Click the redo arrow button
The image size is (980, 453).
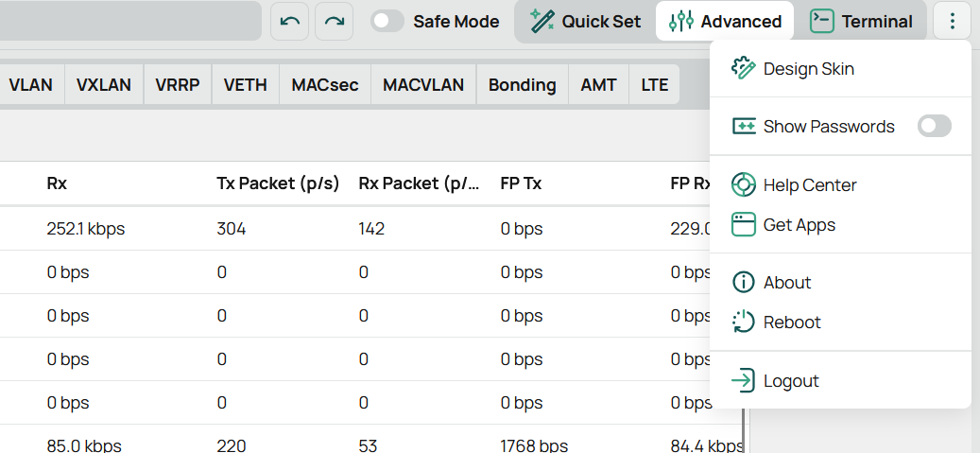pos(335,21)
